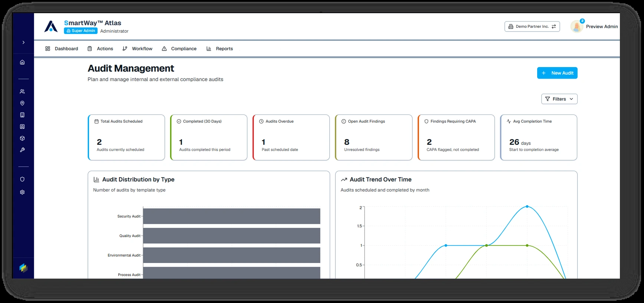Open the wrench tools icon in sidebar

point(22,150)
